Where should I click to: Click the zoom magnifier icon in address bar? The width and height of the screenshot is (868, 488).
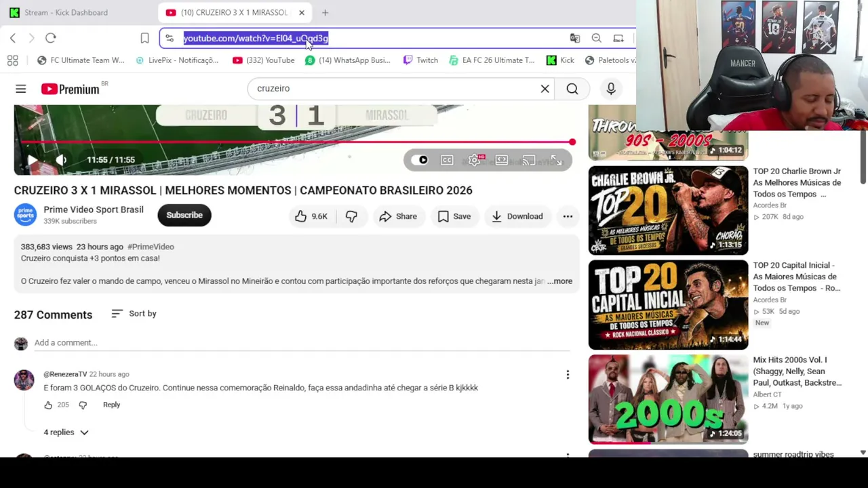(597, 38)
